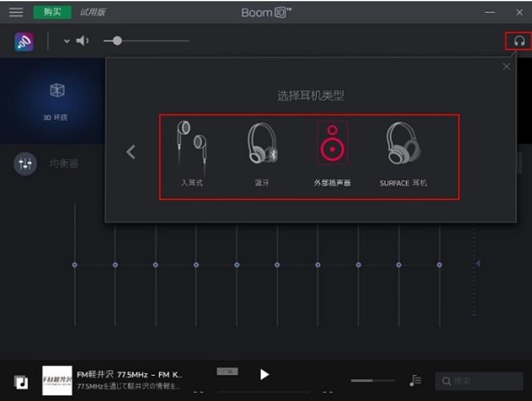
Task: Adjust the player volume bar
Action: (373, 381)
